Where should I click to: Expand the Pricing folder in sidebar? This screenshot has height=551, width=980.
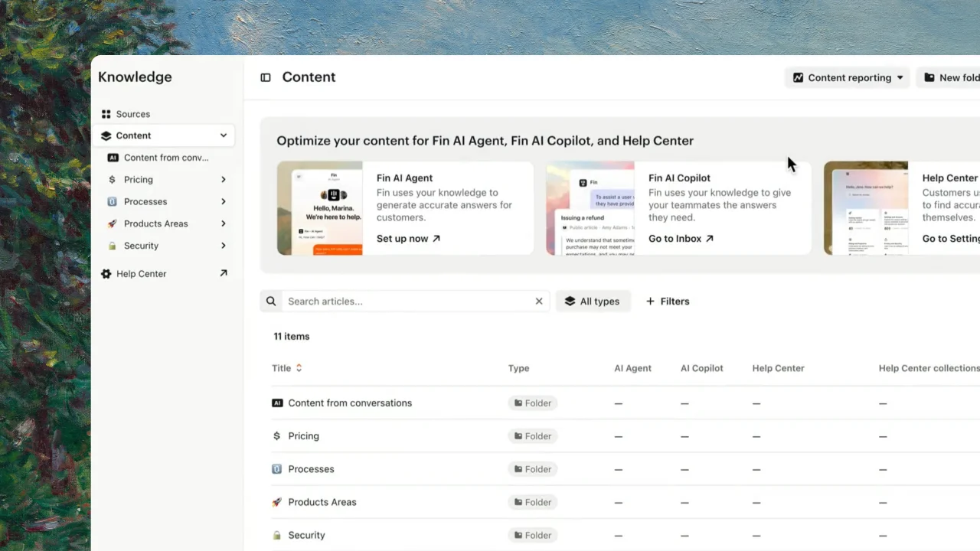point(224,180)
